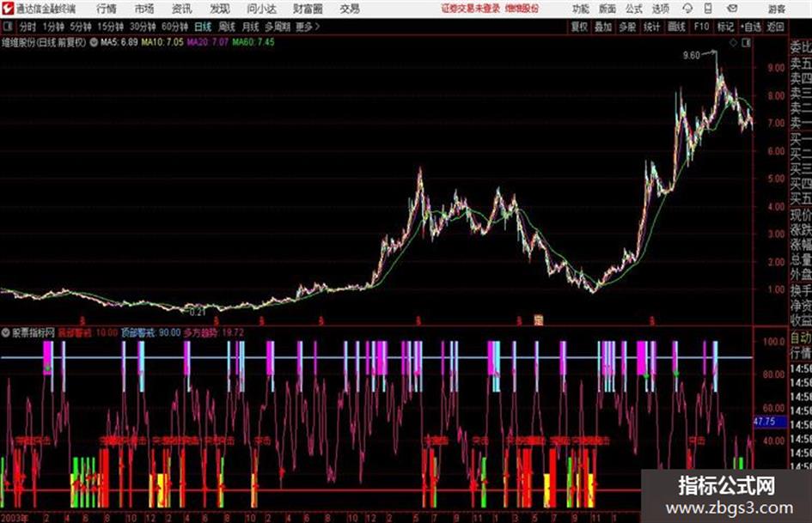Click the 游客 user account label
This screenshot has height=523, width=812.
(x=776, y=9)
